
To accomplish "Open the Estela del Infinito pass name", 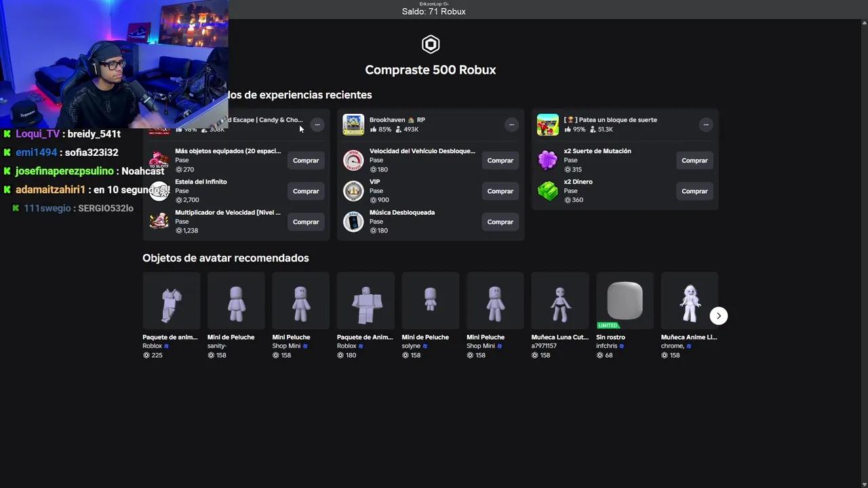I will 201,182.
